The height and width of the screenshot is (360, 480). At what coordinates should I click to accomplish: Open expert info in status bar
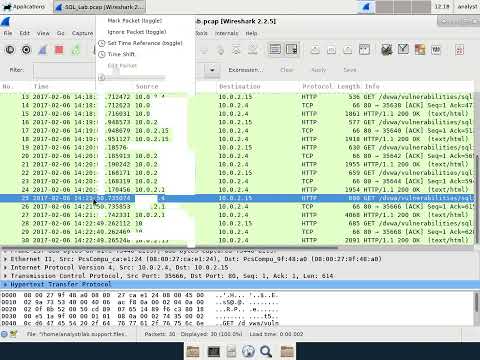4,334
